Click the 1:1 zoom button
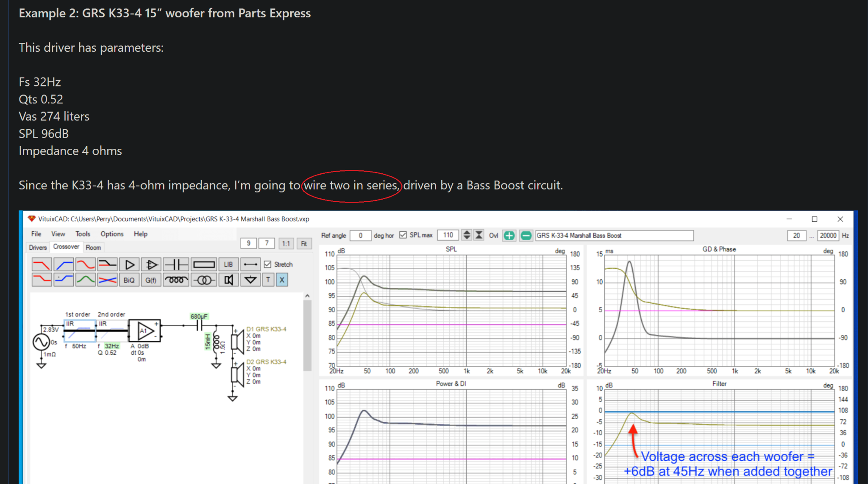868x484 pixels. (286, 244)
